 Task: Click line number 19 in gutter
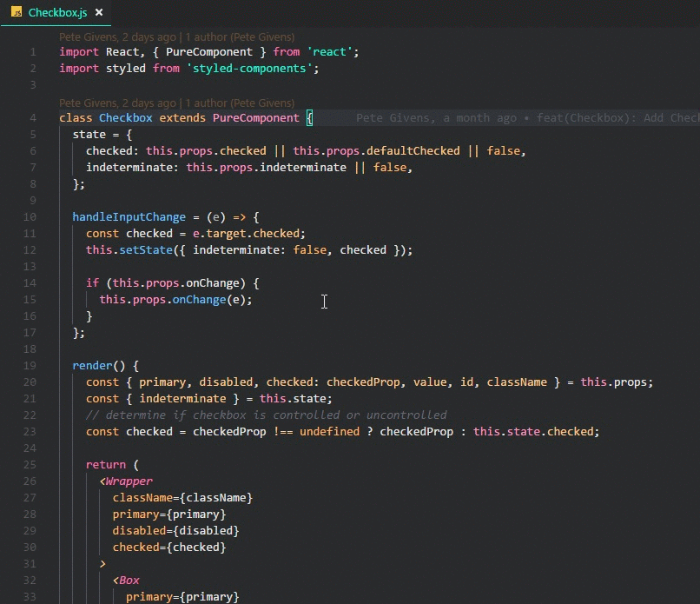coord(30,366)
